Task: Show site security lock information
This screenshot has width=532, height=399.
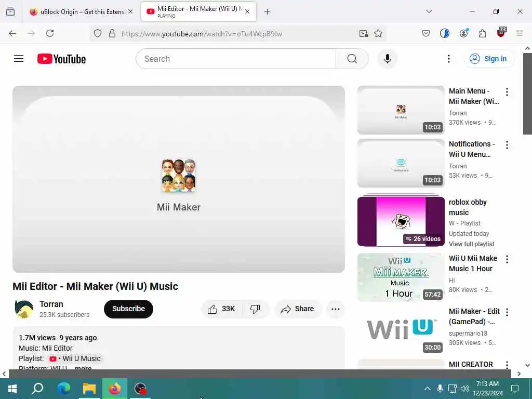Action: (x=112, y=34)
